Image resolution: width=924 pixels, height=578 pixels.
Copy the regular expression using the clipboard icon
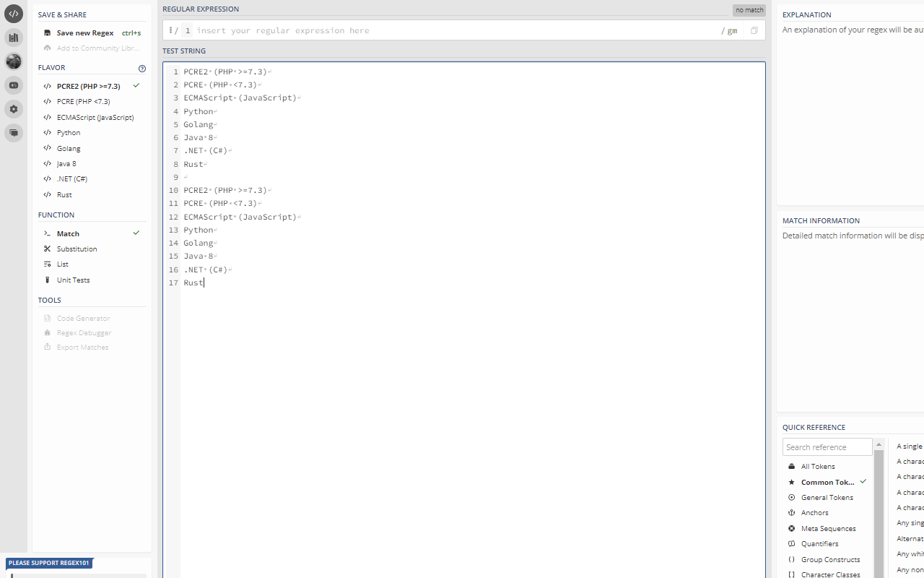click(x=754, y=30)
